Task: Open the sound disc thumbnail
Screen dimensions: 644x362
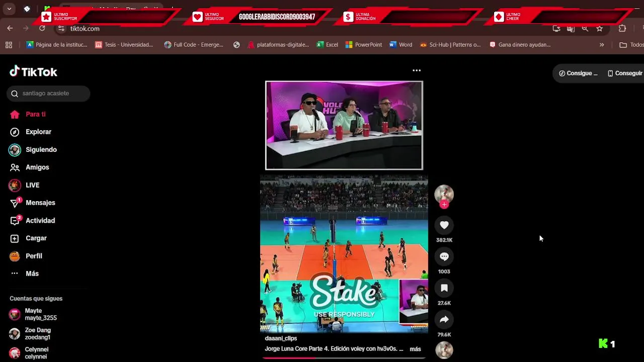Action: click(x=444, y=350)
